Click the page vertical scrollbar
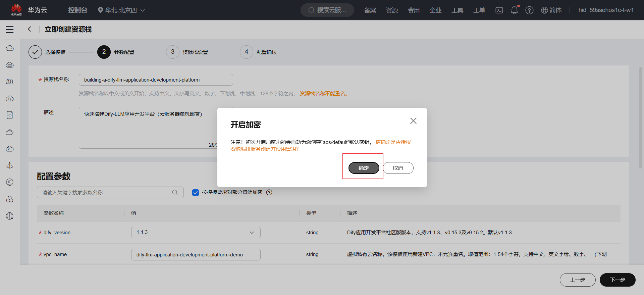The height and width of the screenshot is (295, 644). click(640, 117)
